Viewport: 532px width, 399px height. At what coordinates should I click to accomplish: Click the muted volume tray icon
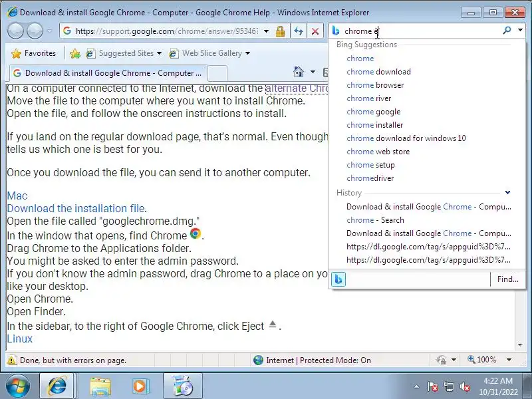tap(464, 386)
